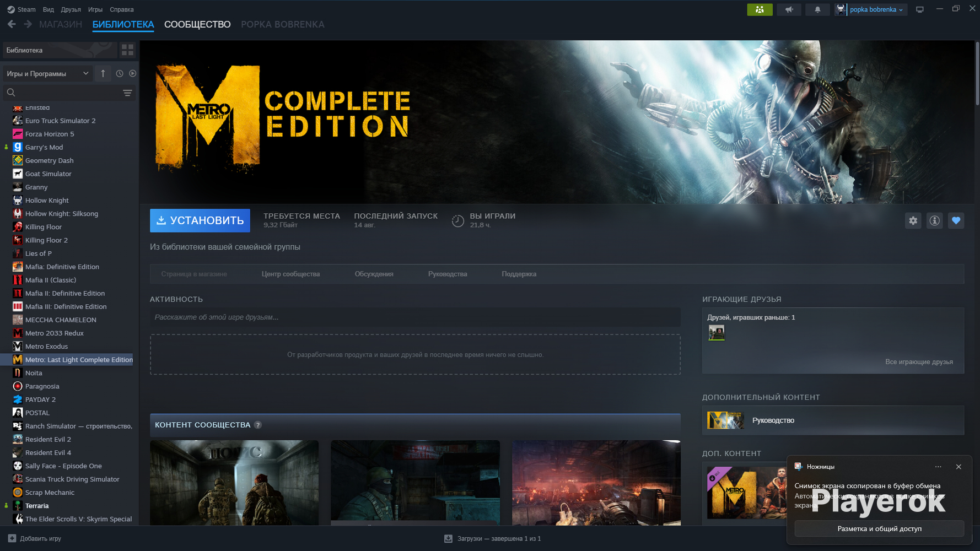Go forward with the right arrow icon
This screenshot has width=980, height=551.
click(x=28, y=24)
